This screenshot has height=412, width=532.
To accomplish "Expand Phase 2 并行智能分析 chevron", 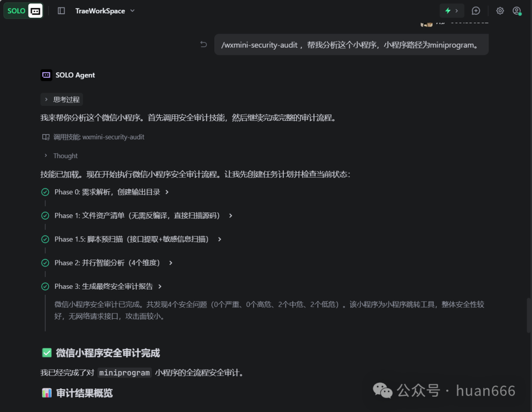I will coord(170,263).
